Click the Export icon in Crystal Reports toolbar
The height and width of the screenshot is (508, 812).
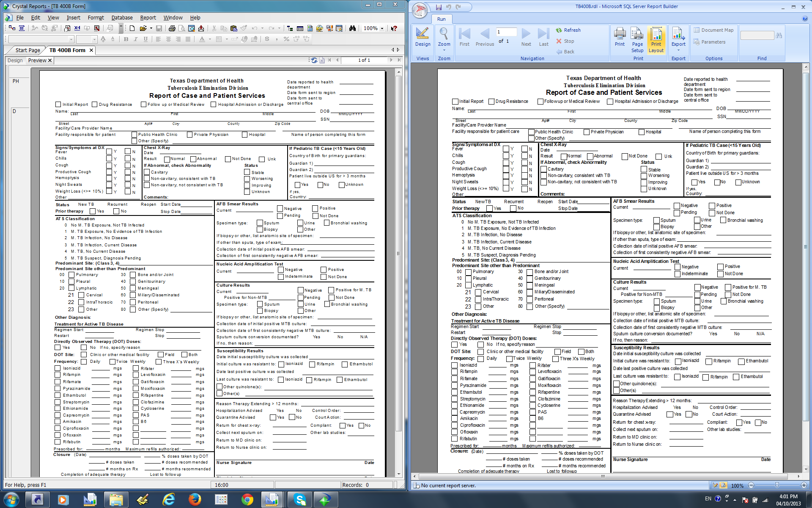(201, 28)
